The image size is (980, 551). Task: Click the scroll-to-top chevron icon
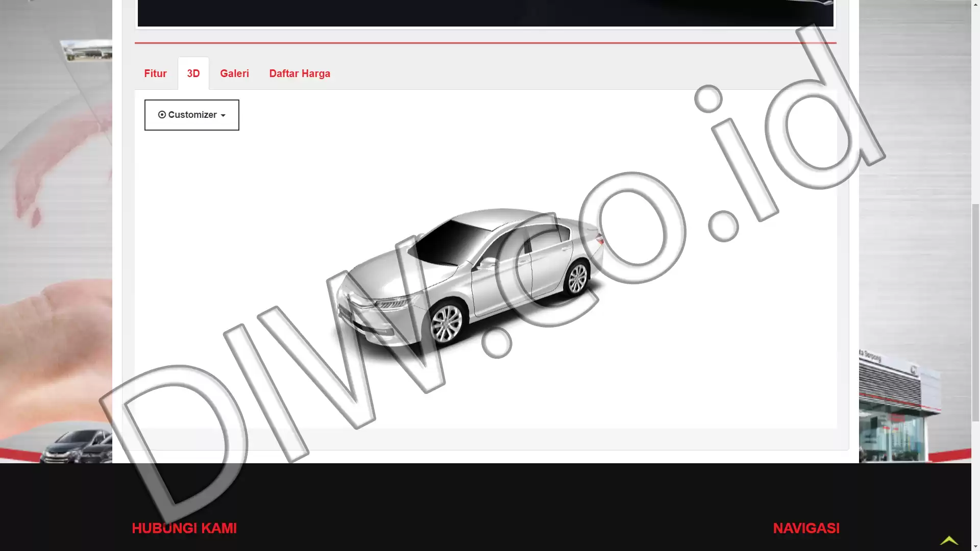949,540
